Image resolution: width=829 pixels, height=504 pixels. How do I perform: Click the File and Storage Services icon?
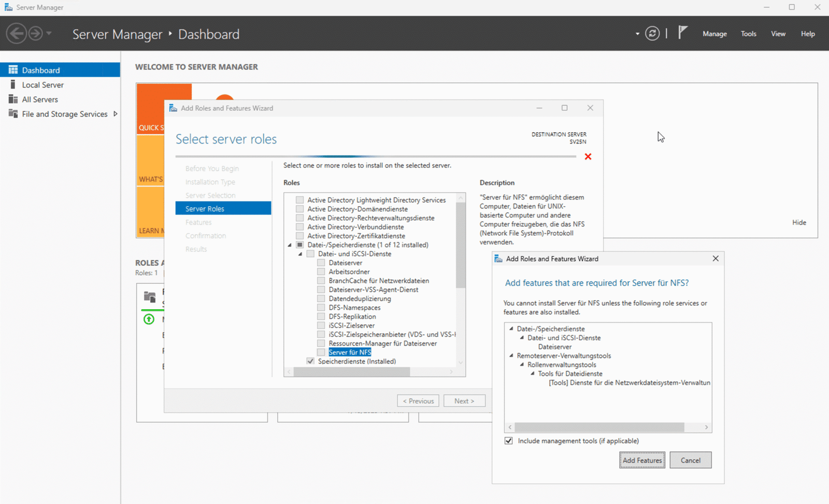[x=13, y=114]
